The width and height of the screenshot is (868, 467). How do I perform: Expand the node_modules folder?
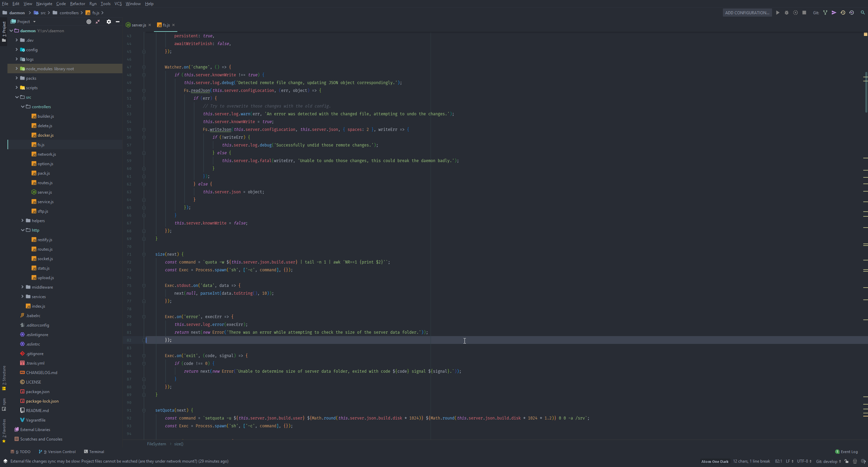tap(17, 69)
